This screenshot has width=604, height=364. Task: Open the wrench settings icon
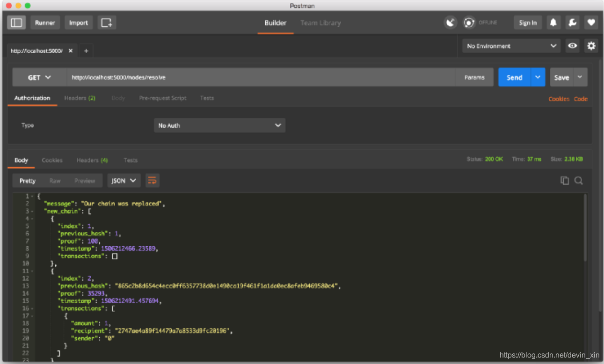pos(572,22)
